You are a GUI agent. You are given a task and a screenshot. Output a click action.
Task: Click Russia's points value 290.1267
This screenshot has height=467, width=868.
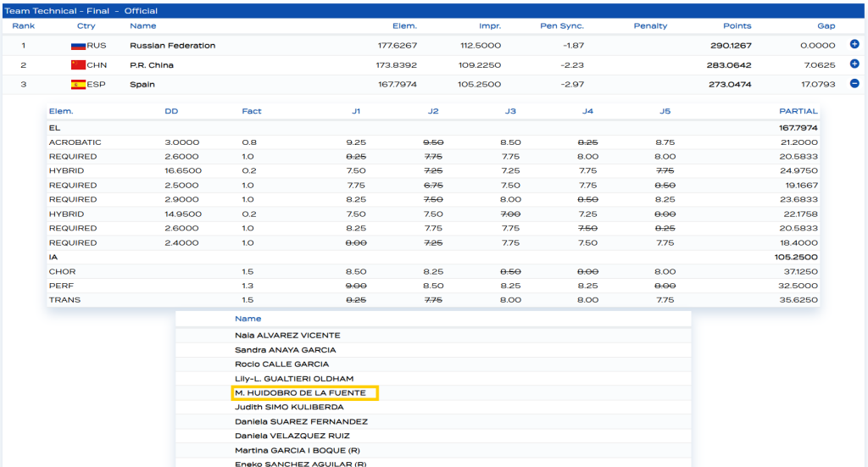[x=731, y=46]
